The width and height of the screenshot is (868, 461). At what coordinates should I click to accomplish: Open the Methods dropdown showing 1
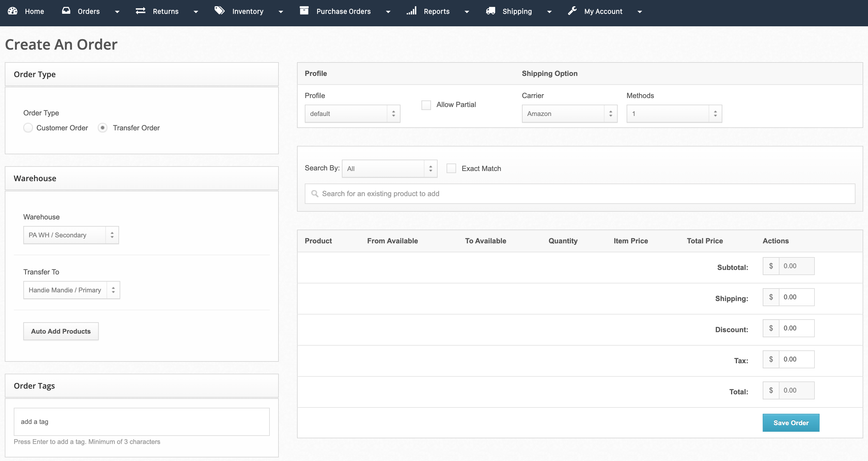[674, 114]
